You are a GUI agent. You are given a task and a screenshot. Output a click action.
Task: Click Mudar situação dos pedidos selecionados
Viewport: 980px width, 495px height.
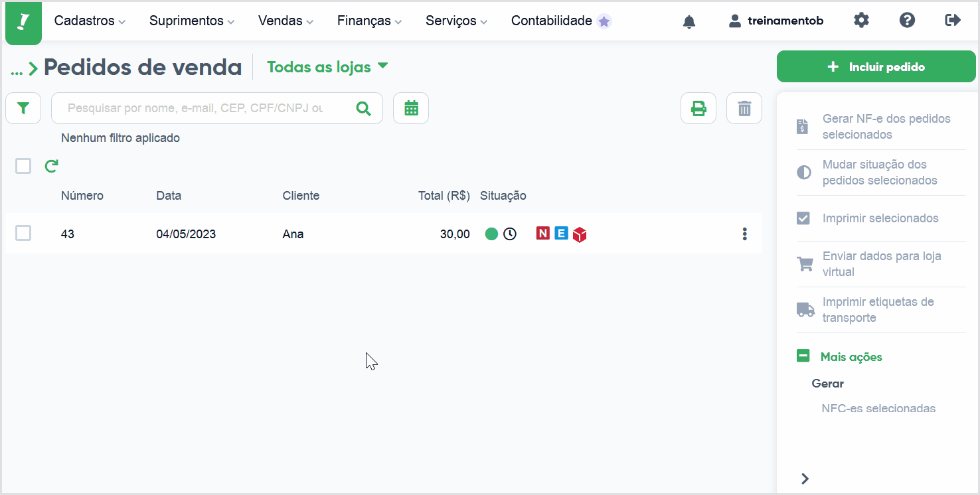(x=880, y=173)
